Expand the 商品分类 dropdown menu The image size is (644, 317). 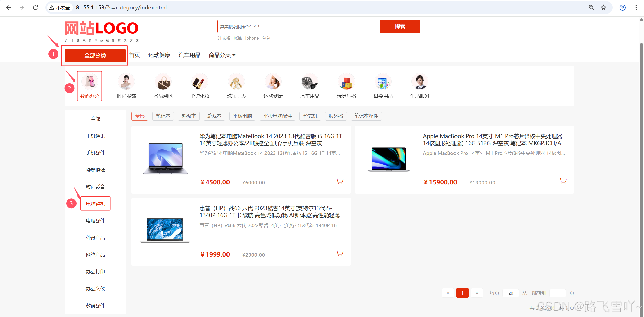point(222,55)
